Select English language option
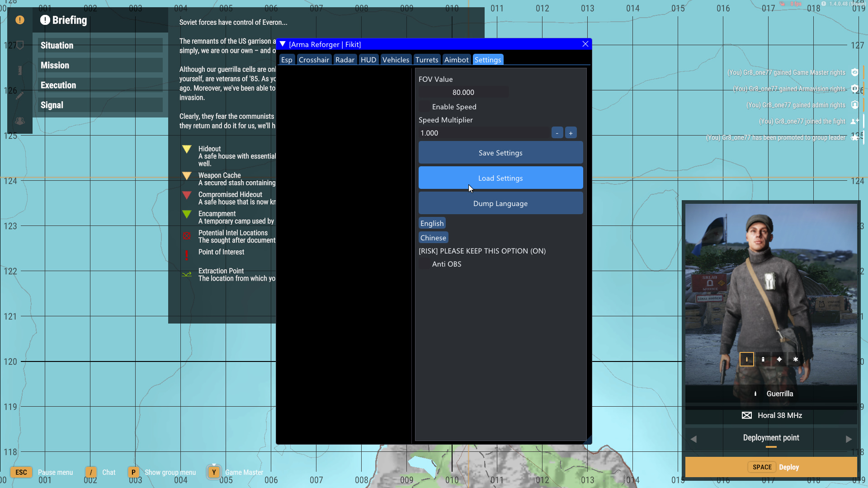The image size is (868, 488). 432,223
